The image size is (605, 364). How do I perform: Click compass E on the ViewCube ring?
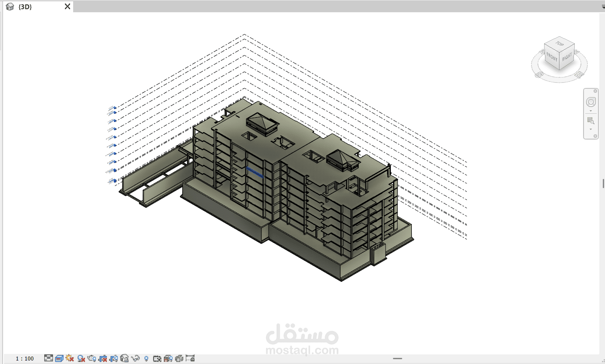click(x=579, y=75)
